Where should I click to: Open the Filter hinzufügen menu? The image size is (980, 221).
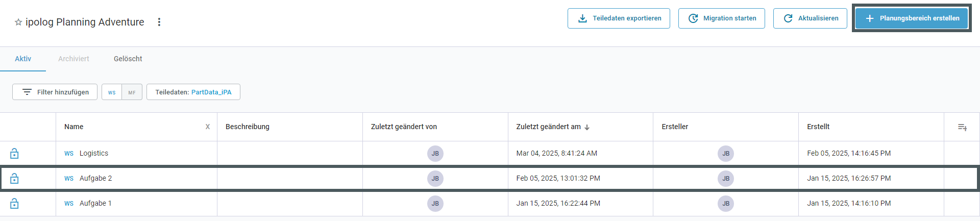pos(55,92)
